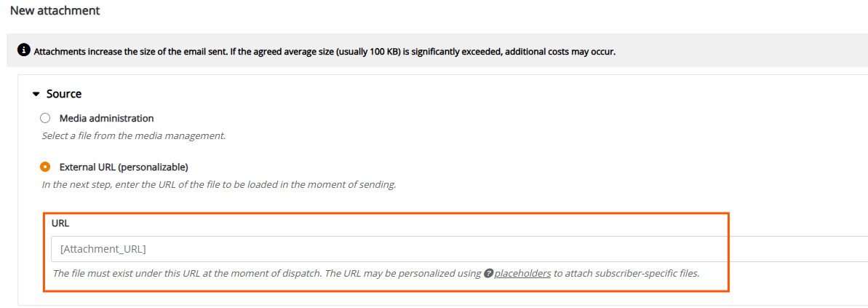868x308 pixels.
Task: Click 'to attach subscriber-specific files' text
Action: pyautogui.click(x=626, y=273)
